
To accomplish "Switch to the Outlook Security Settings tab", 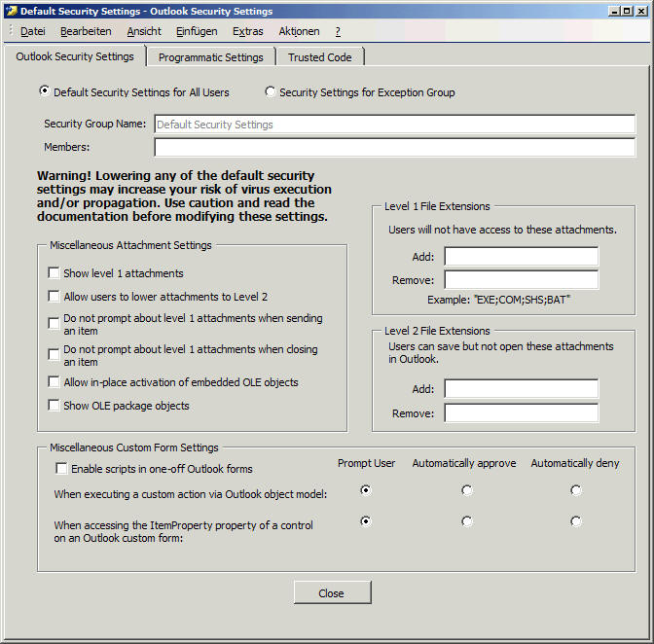I will 75,56.
